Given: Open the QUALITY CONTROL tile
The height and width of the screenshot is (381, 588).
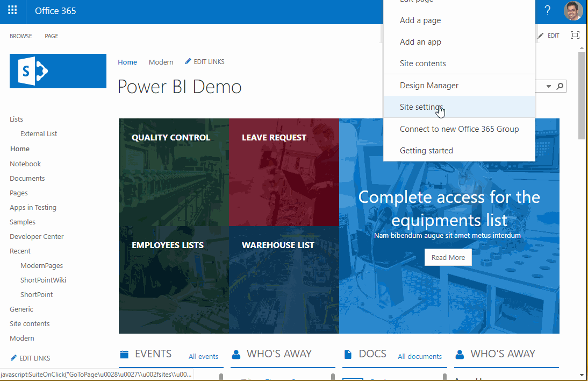Looking at the screenshot, I should tap(174, 172).
